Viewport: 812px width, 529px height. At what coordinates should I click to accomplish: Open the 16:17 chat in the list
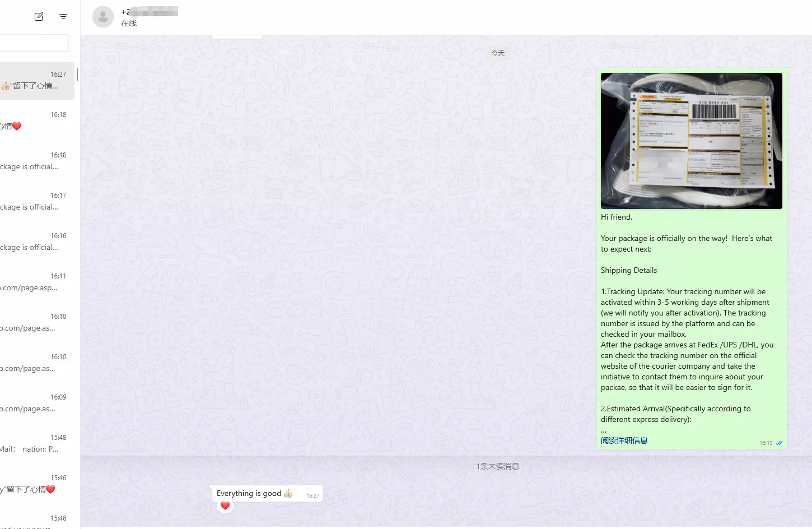[37, 202]
